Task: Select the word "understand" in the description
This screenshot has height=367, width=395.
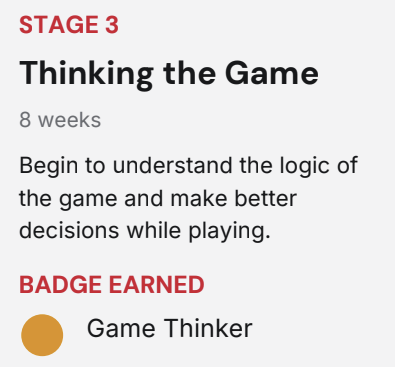Action: (x=172, y=165)
